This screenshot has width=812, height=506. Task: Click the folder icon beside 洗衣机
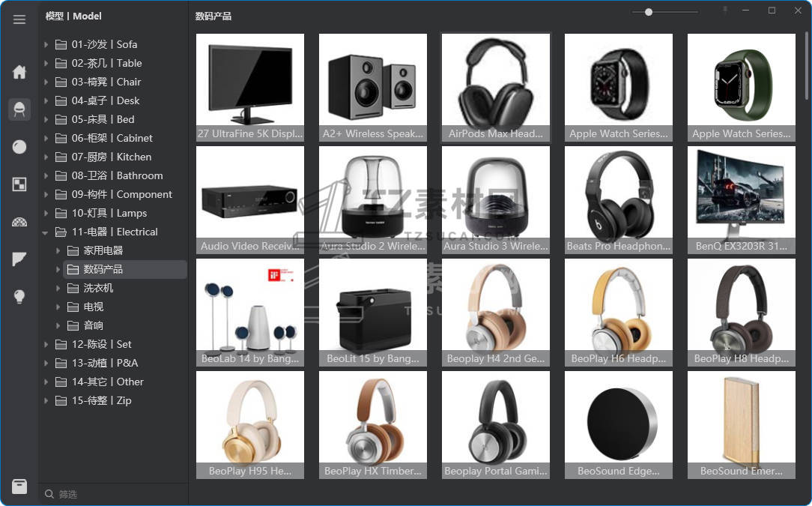73,289
